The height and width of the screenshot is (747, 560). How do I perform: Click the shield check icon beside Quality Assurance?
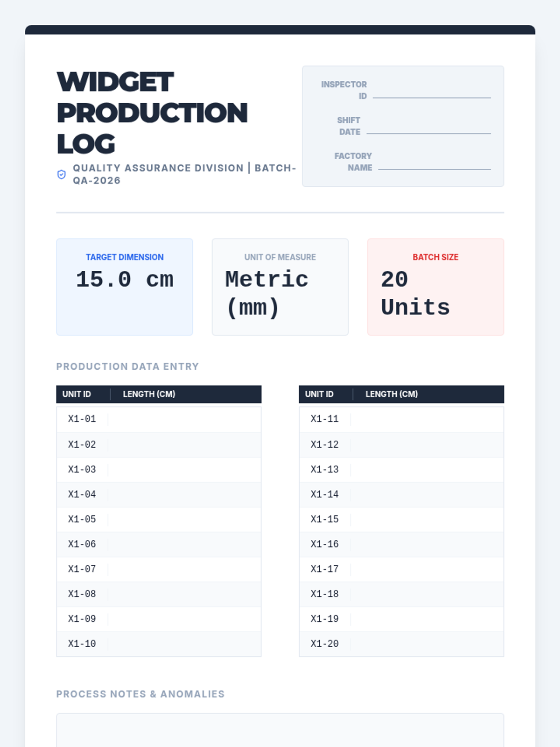[x=61, y=175]
